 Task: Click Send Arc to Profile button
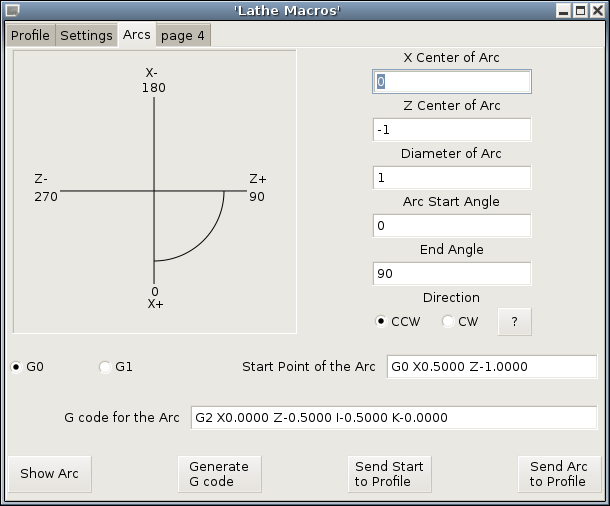click(558, 474)
